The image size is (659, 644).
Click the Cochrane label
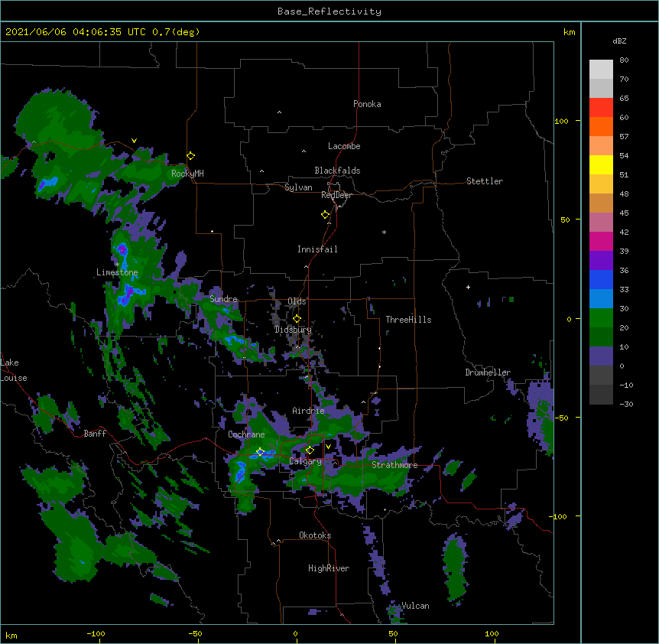[x=246, y=434]
